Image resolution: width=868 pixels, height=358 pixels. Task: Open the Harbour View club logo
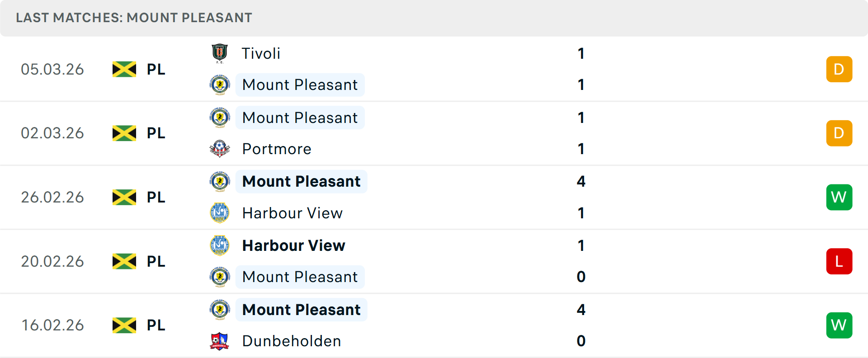[x=220, y=213]
